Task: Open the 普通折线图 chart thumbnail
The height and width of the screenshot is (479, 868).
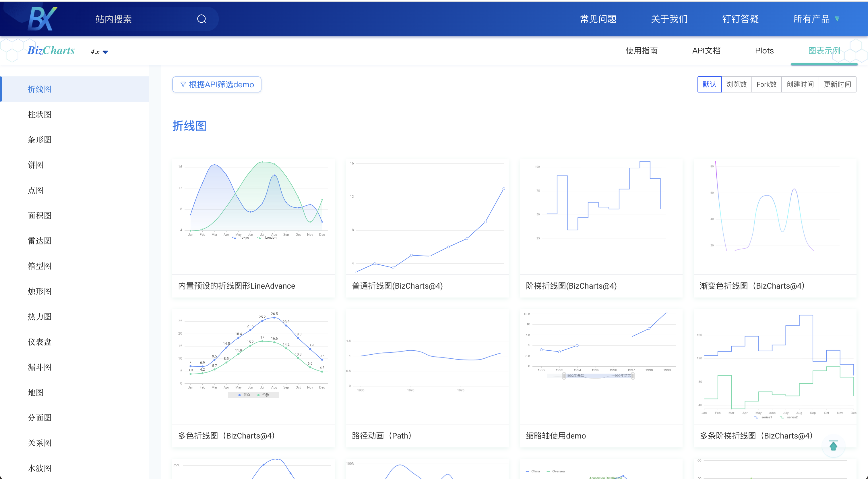Action: [427, 217]
